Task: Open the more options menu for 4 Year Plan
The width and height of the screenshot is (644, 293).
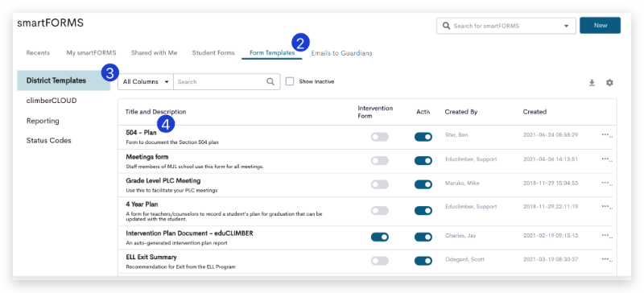Action: click(x=607, y=207)
